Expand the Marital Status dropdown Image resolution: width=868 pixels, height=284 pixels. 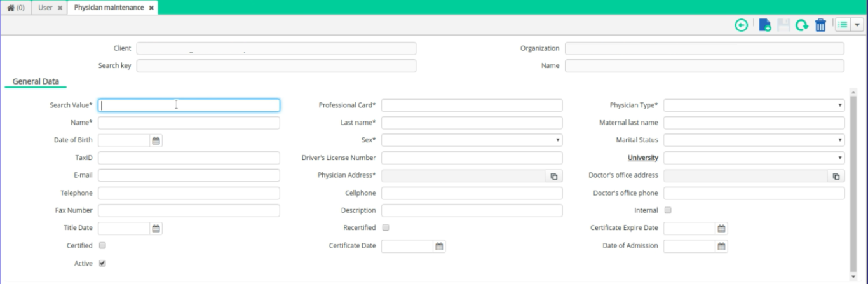(x=754, y=140)
